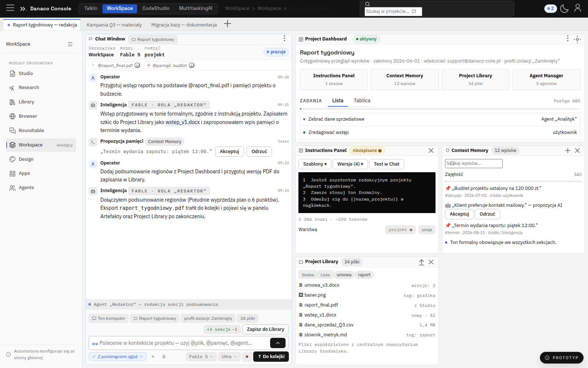This screenshot has width=588, height=368.
Task: Switch to TalkIn tab
Action: pos(91,8)
